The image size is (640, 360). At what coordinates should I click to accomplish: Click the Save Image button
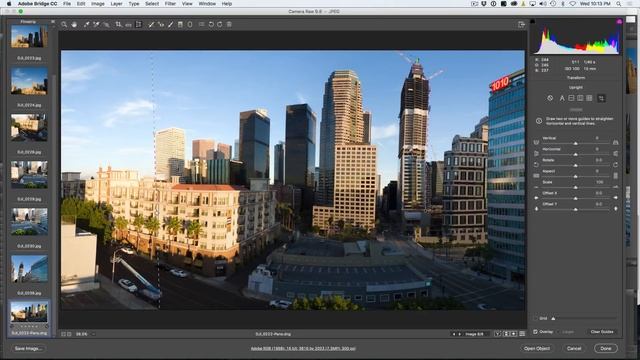tap(28, 349)
